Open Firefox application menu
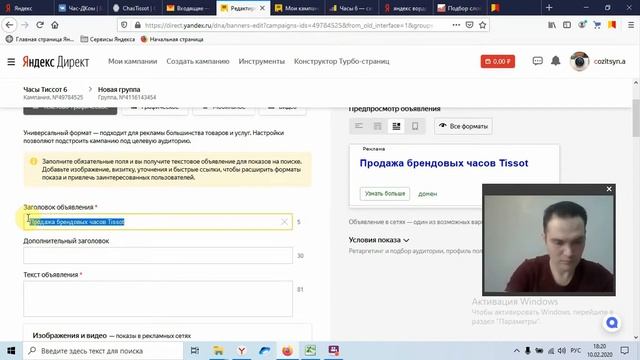 pos(631,25)
